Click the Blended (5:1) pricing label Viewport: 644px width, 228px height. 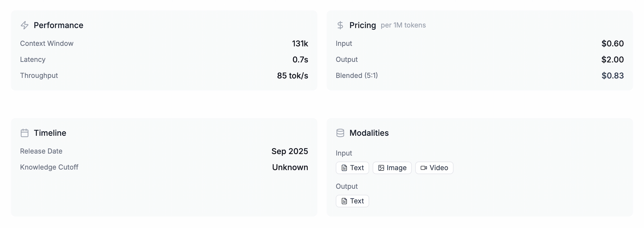[x=357, y=76]
